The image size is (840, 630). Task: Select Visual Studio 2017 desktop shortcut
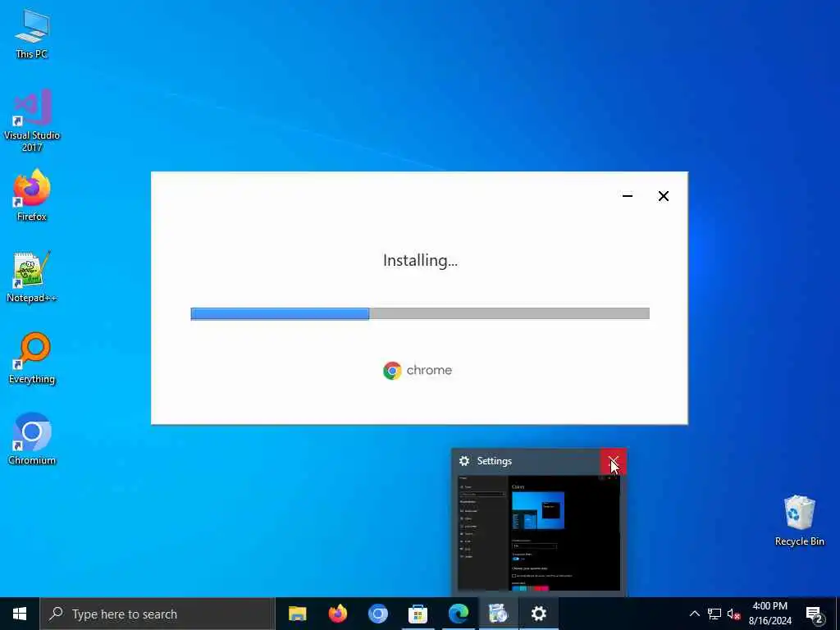(x=32, y=120)
